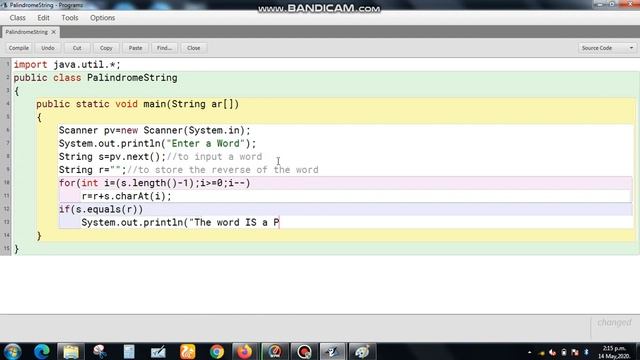Click the Find... button
Screen dimensions: 640x360
point(164,48)
